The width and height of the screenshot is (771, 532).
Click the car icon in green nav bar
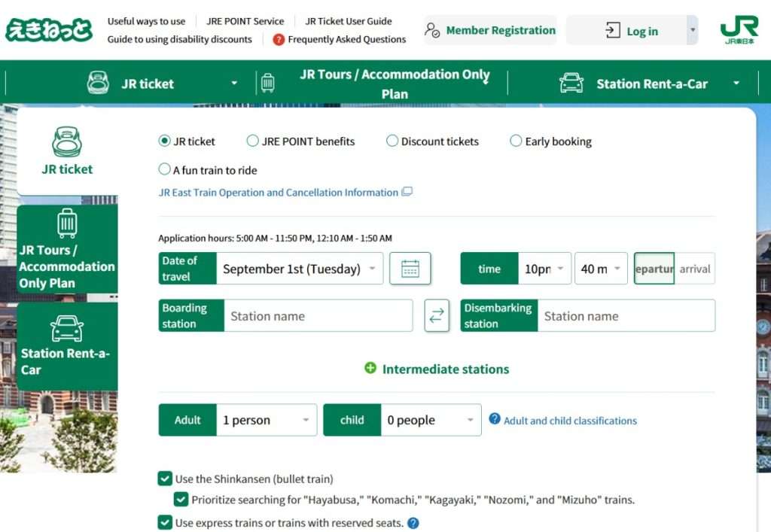point(571,83)
